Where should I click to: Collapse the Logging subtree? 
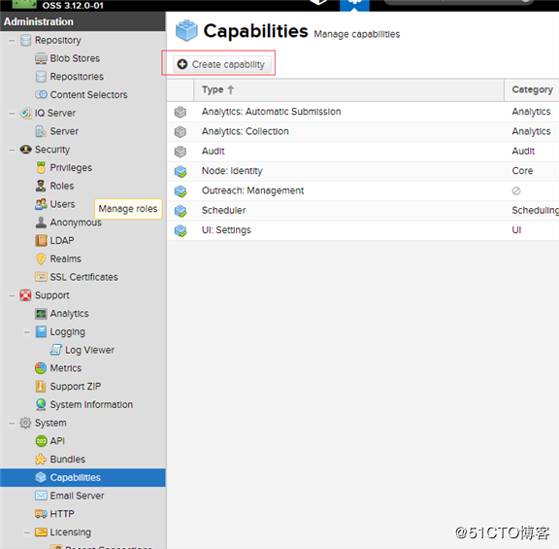pos(27,332)
